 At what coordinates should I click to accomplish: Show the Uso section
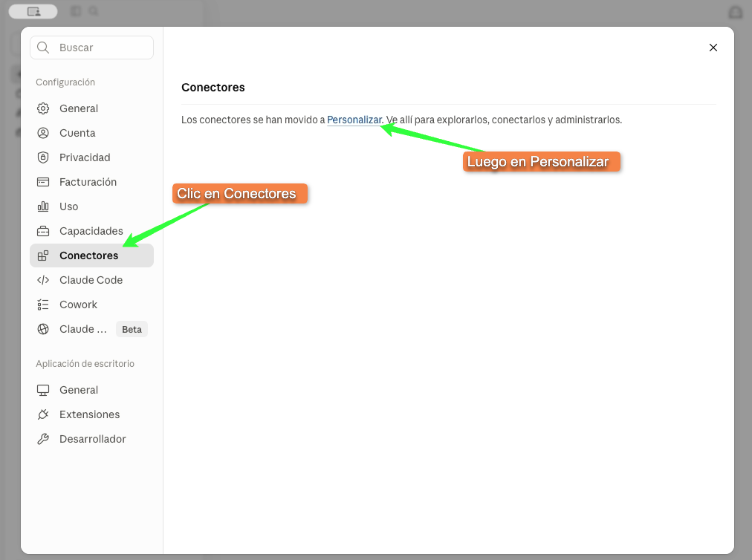91,206
